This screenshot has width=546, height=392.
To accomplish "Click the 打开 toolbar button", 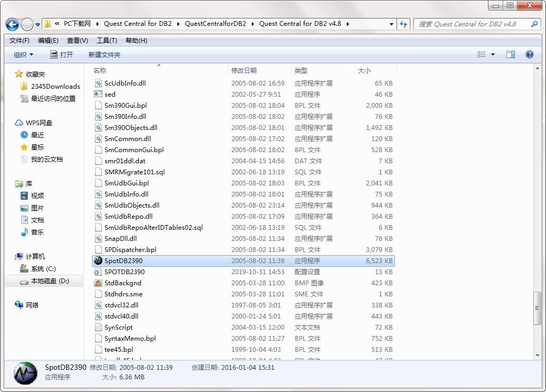I will (x=62, y=55).
